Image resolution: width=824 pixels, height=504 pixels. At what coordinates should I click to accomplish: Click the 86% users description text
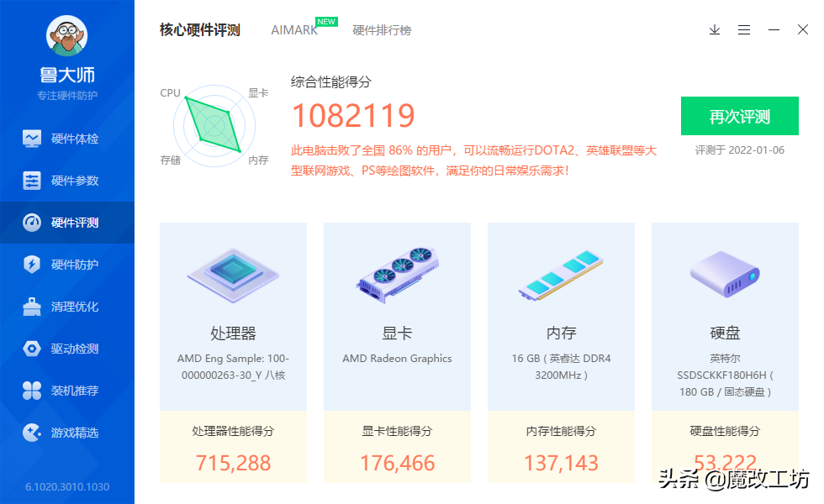pos(474,160)
